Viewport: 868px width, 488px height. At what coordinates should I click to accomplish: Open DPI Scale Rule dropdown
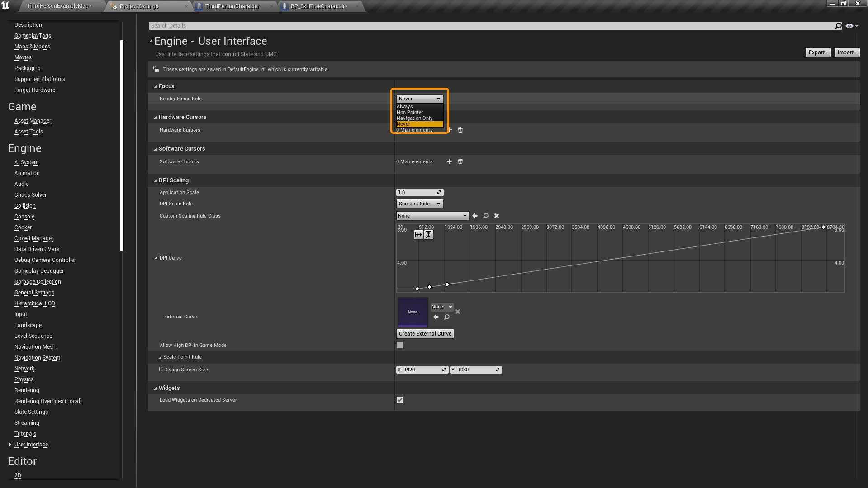[419, 204]
